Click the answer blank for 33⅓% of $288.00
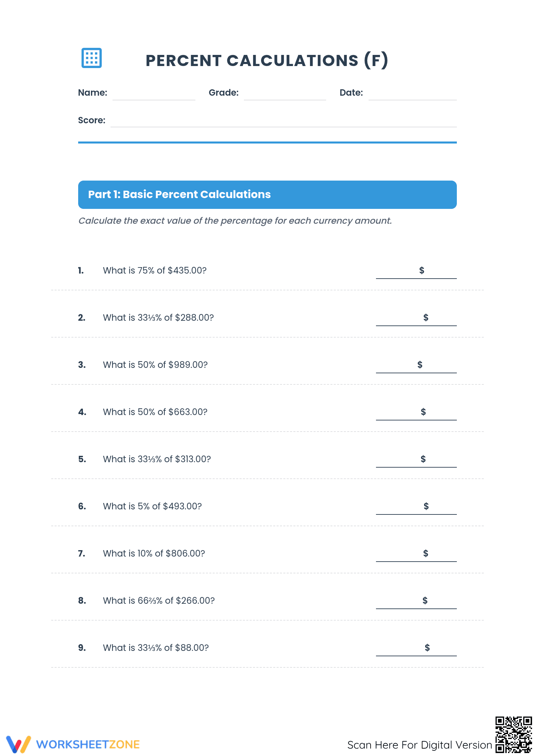 pos(416,318)
